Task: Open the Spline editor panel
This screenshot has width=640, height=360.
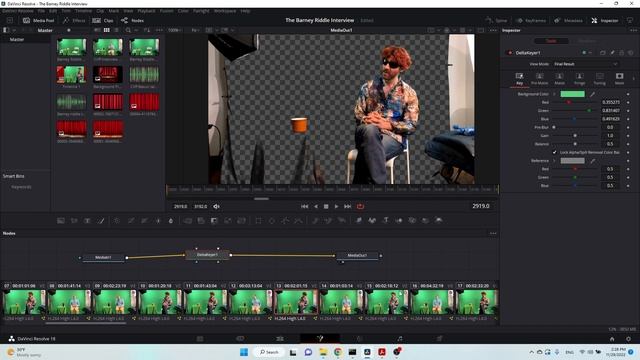Action: click(x=496, y=20)
